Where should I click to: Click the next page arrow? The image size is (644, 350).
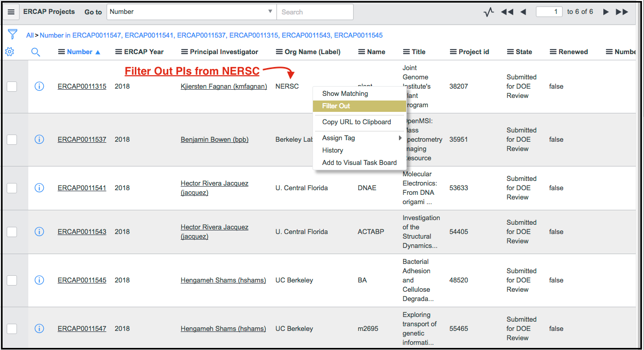coord(606,12)
